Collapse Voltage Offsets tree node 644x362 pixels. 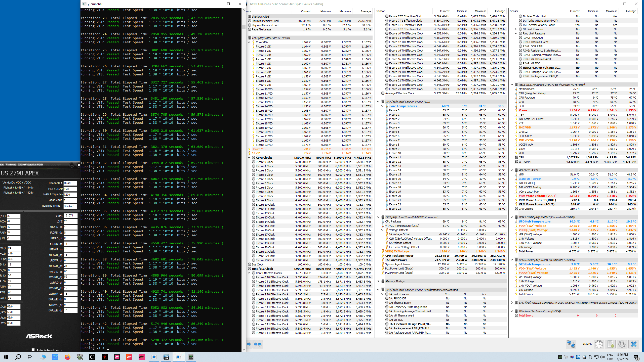click(x=382, y=230)
